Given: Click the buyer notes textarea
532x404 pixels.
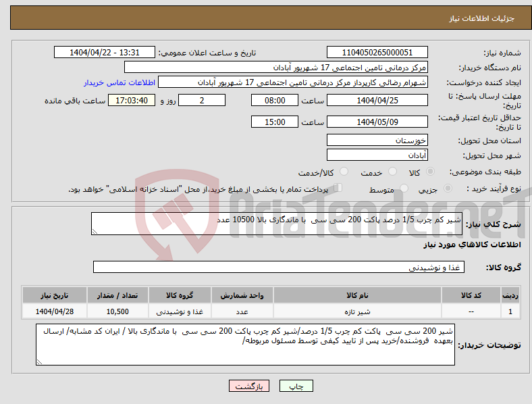Looking at the screenshot, I should [245, 345].
